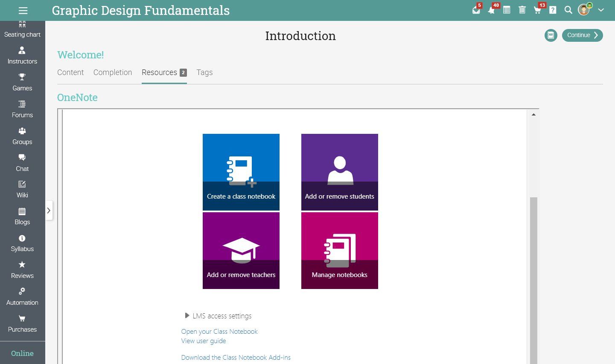Image resolution: width=615 pixels, height=364 pixels.
Task: Open Groups in sidebar
Action: (x=22, y=136)
